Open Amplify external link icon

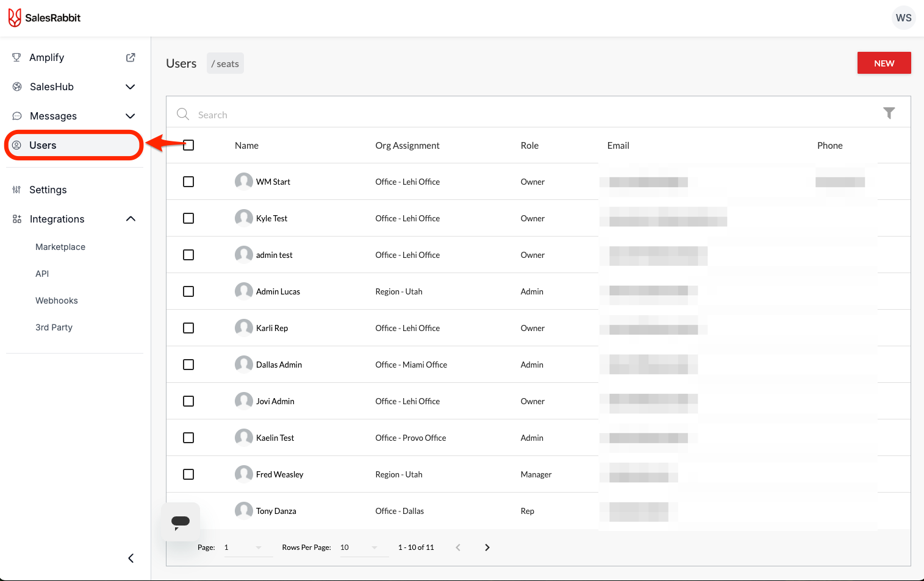click(131, 57)
